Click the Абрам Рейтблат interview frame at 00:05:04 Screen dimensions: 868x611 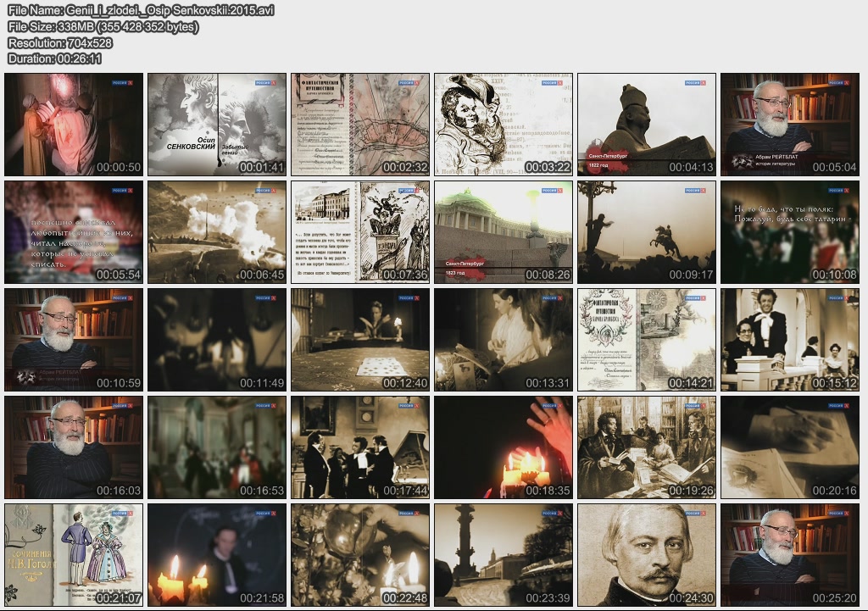790,125
